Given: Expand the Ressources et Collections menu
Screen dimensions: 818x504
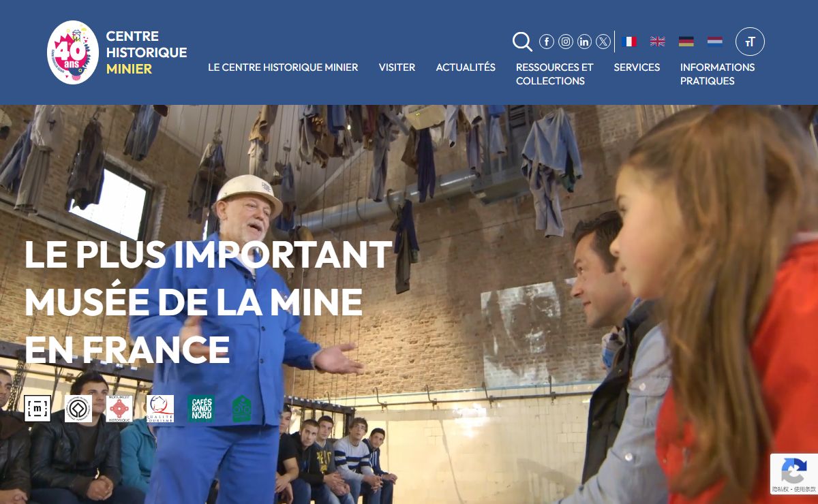Looking at the screenshot, I should 555,74.
